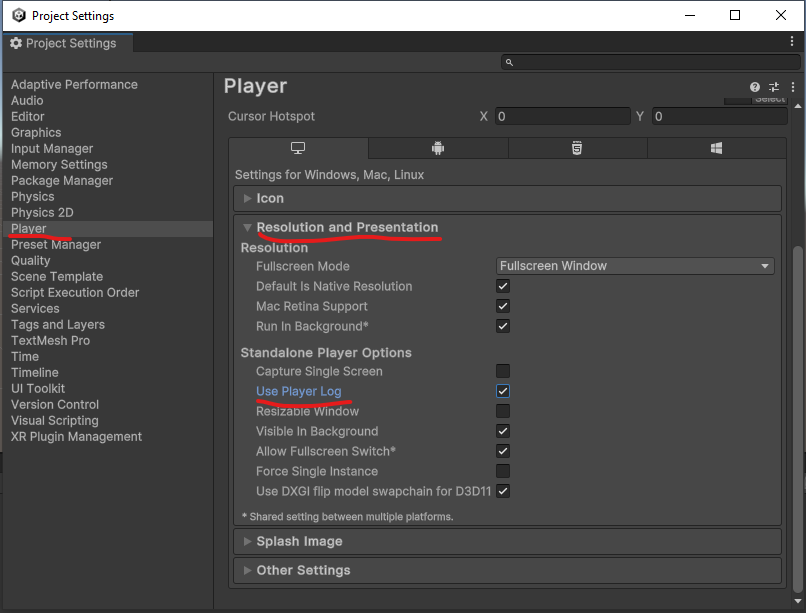The image size is (806, 613).
Task: Select Quality in the settings list
Action: coord(31,260)
